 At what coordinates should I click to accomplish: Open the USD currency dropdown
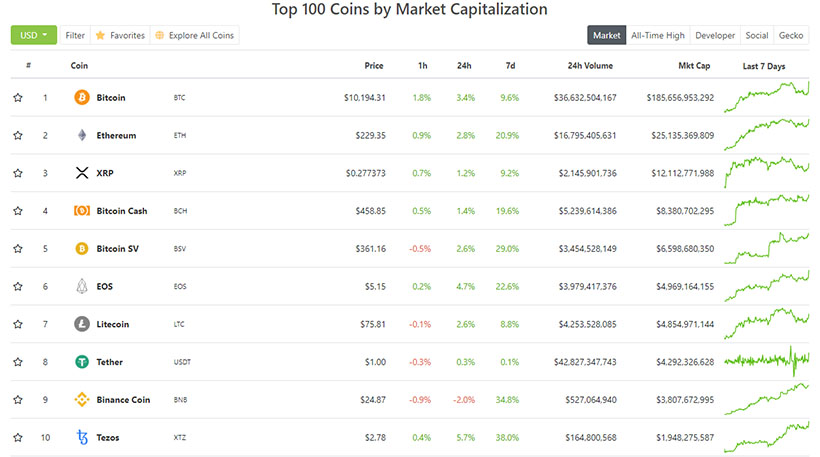point(33,35)
